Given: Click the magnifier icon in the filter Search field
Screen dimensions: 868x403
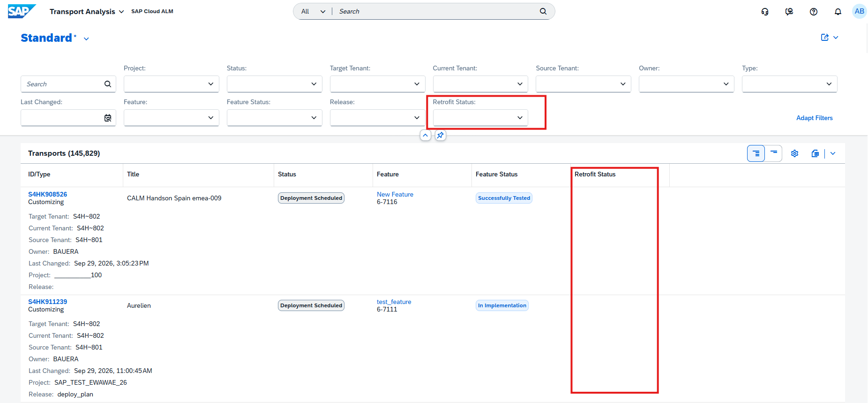Looking at the screenshot, I should click(x=108, y=84).
